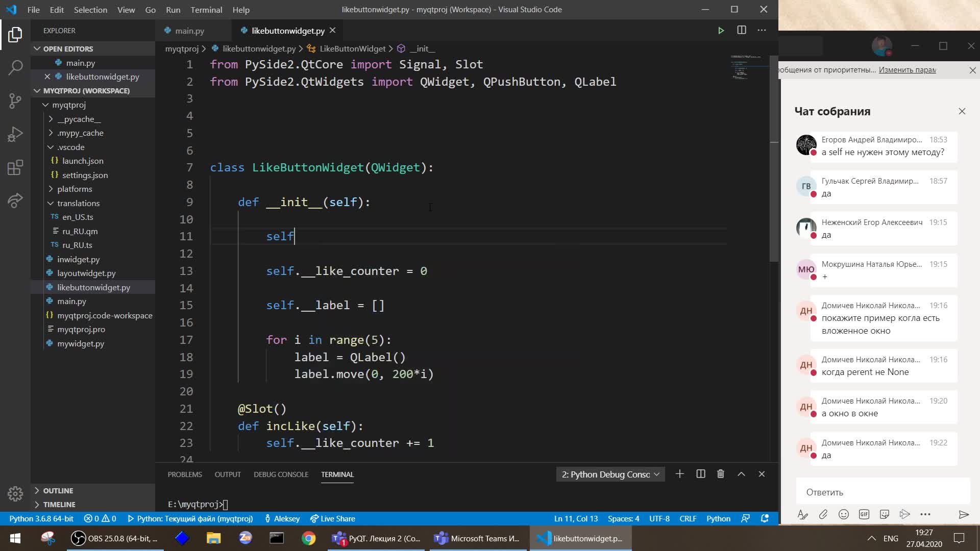Open the Live Share activity bar icon

[15, 201]
